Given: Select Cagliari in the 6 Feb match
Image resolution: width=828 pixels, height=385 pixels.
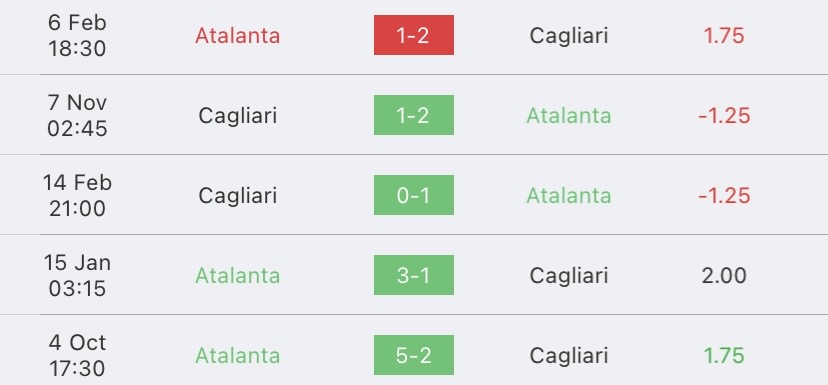Looking at the screenshot, I should [x=569, y=35].
